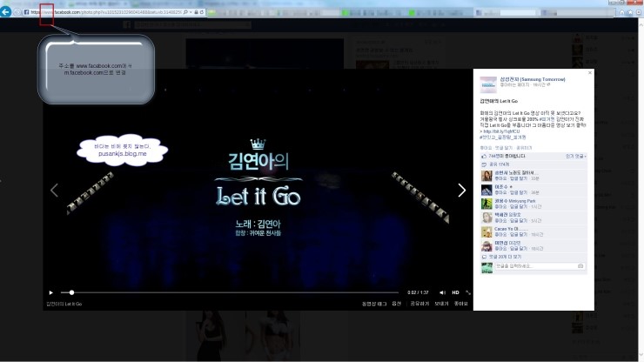This screenshot has height=362, width=644.
Task: Go to the previous photo with left arrow
Action: [54, 191]
